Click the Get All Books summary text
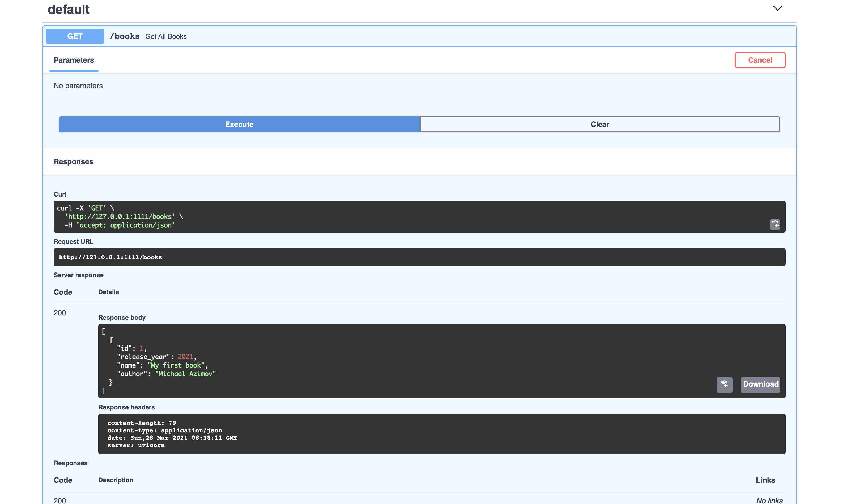 (x=166, y=36)
